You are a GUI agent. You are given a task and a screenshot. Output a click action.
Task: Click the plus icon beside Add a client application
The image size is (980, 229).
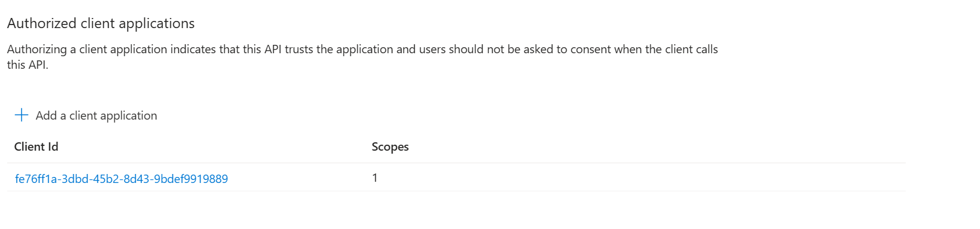22,115
